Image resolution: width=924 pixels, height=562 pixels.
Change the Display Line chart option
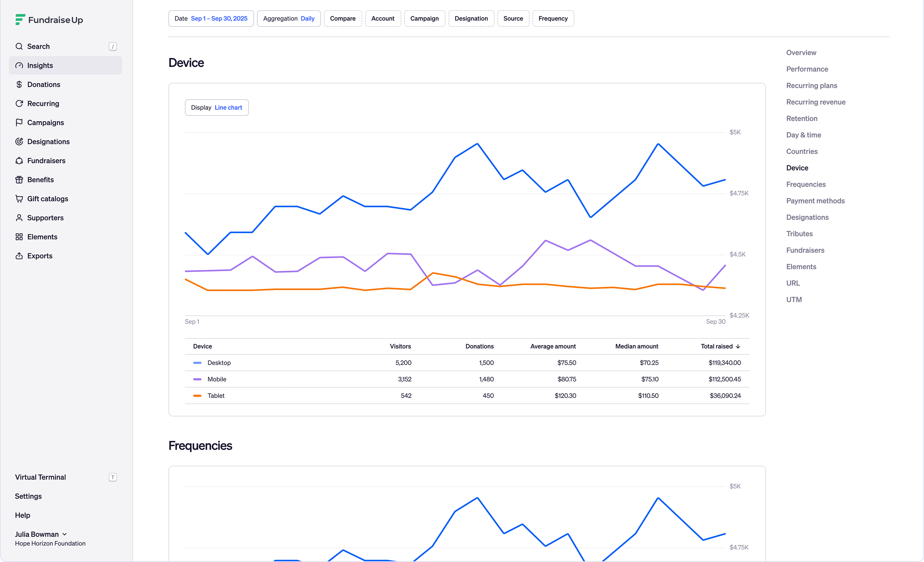click(217, 107)
